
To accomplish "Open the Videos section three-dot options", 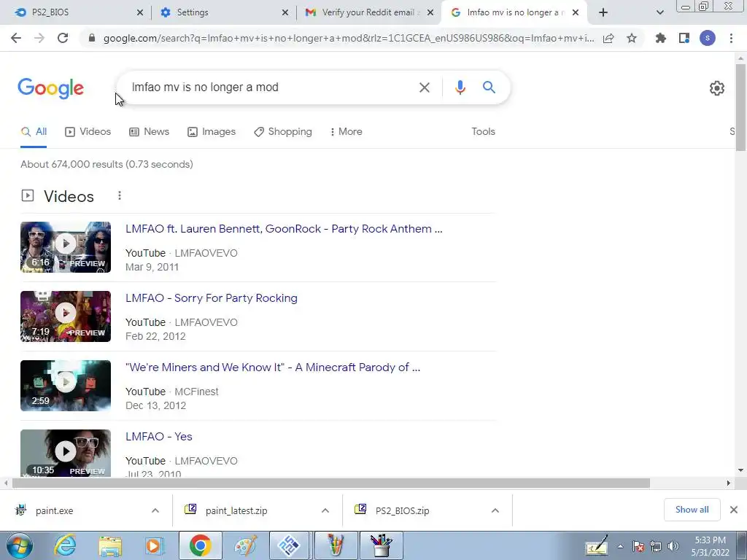I will pos(120,195).
